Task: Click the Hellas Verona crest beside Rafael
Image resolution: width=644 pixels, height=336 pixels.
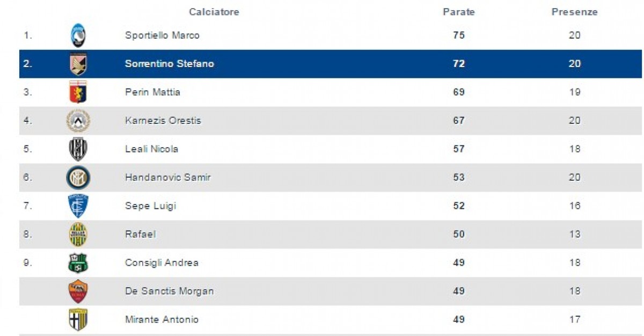Action: pyautogui.click(x=78, y=234)
